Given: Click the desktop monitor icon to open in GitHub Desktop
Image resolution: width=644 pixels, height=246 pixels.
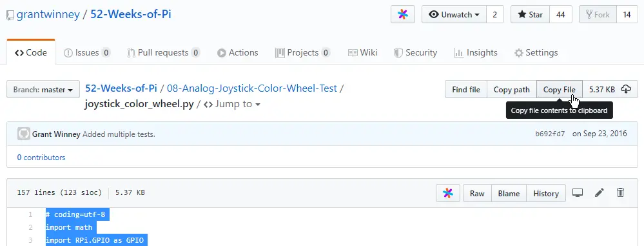Looking at the screenshot, I should (x=578, y=192).
